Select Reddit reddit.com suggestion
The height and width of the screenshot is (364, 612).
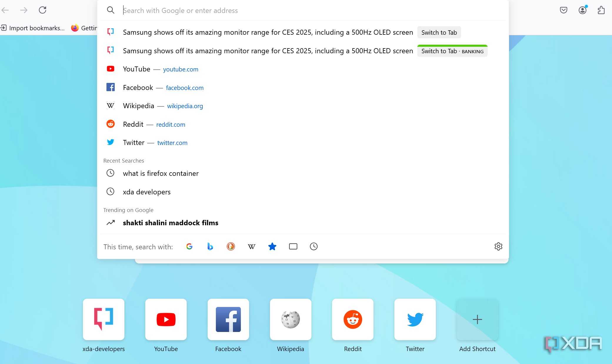[x=303, y=124]
